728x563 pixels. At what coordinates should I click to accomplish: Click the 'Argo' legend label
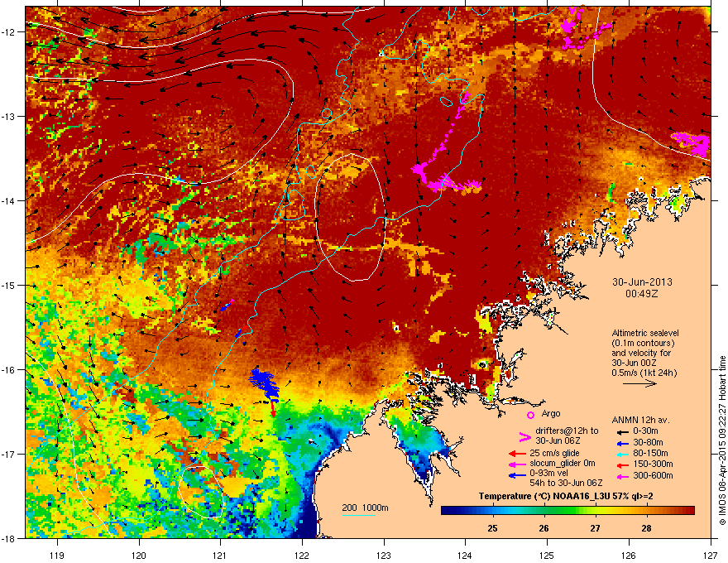click(x=551, y=413)
